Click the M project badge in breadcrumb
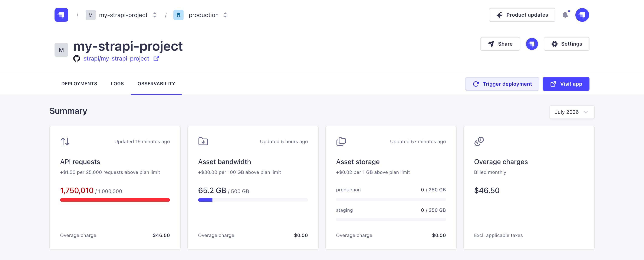Viewport: 644px width, 260px height. [91, 15]
